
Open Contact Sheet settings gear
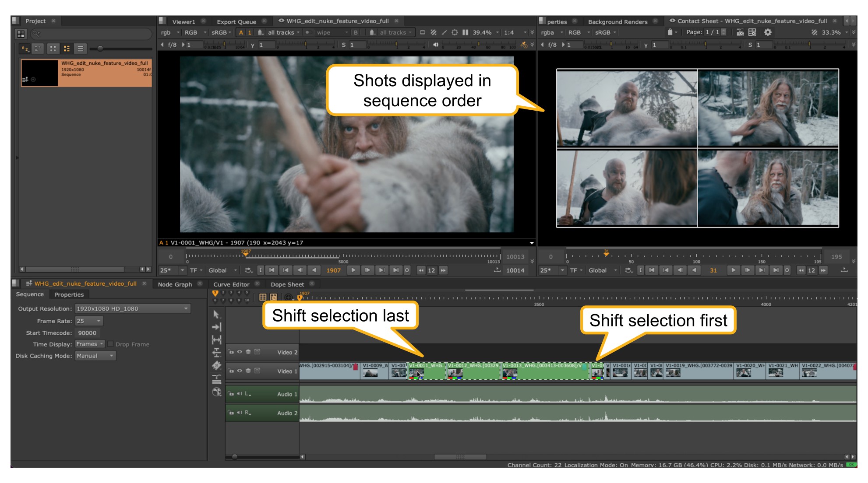(x=768, y=32)
